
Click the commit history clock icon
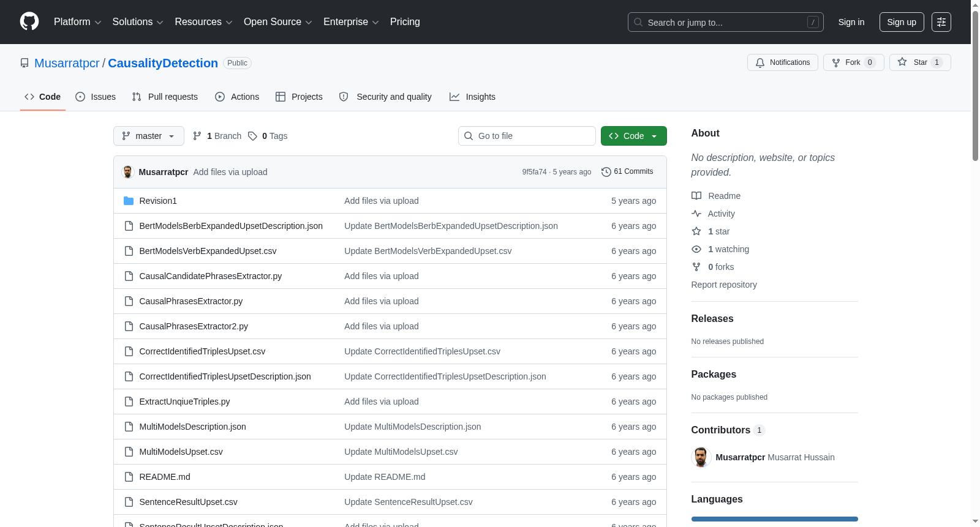(x=606, y=172)
